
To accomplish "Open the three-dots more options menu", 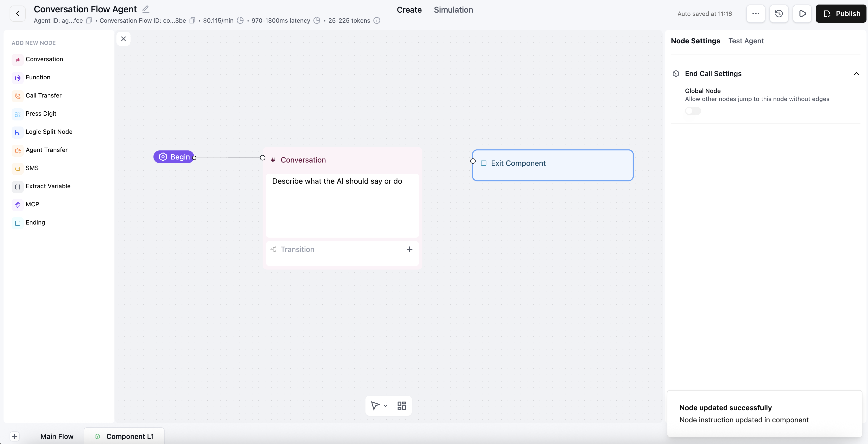I will point(755,14).
